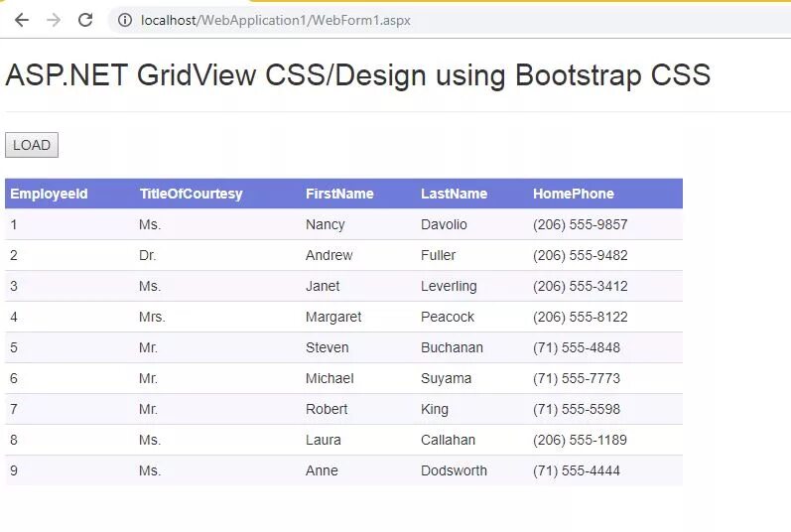Click employee id cell 1
Screen dimensions: 791x532
(x=14, y=224)
